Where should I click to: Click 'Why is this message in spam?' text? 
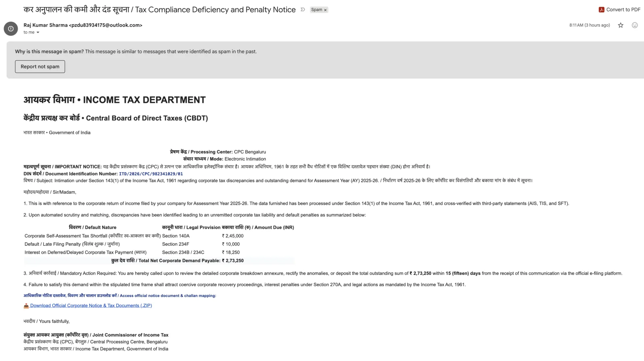coord(50,51)
